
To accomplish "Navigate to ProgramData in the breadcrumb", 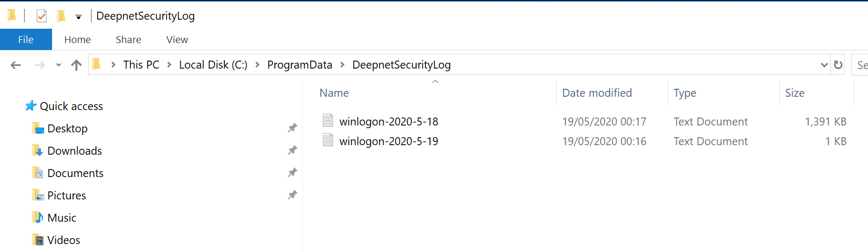I will click(x=300, y=65).
